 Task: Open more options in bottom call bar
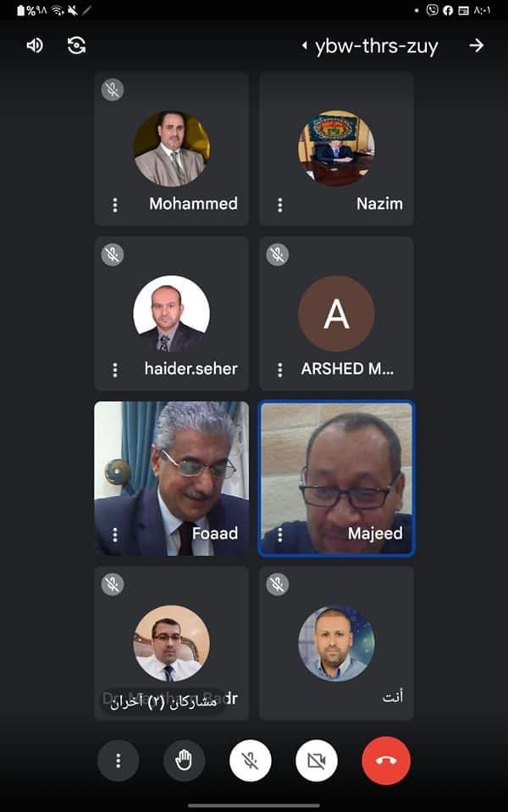point(119,760)
